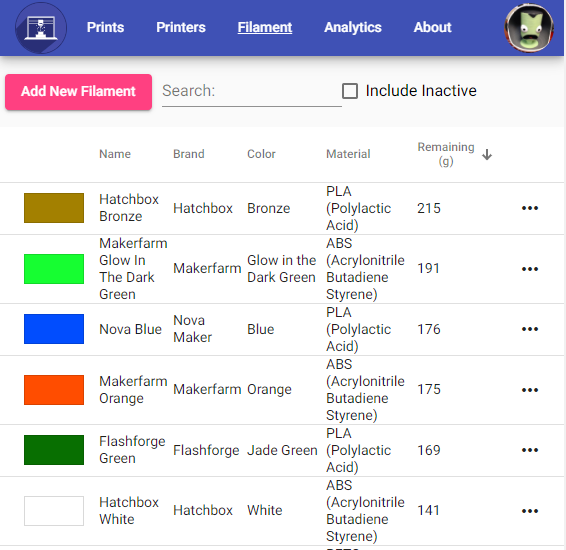Click the Nova Maker brand cell
This screenshot has height=550, width=566.
192,329
